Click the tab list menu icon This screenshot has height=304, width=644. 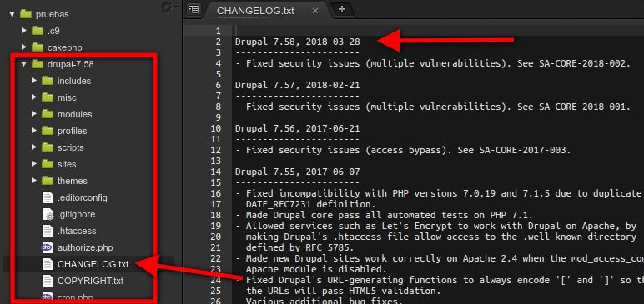click(193, 9)
